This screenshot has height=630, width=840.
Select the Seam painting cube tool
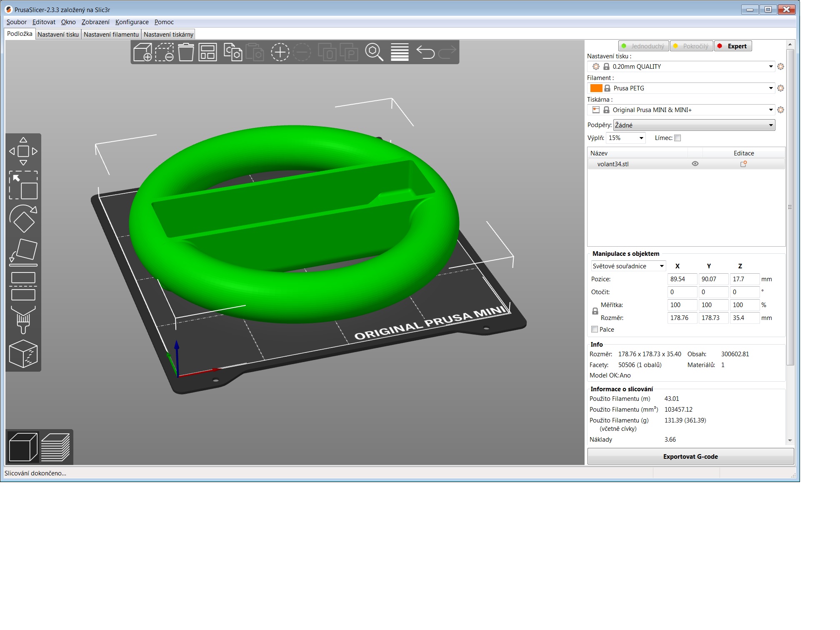[x=23, y=354]
